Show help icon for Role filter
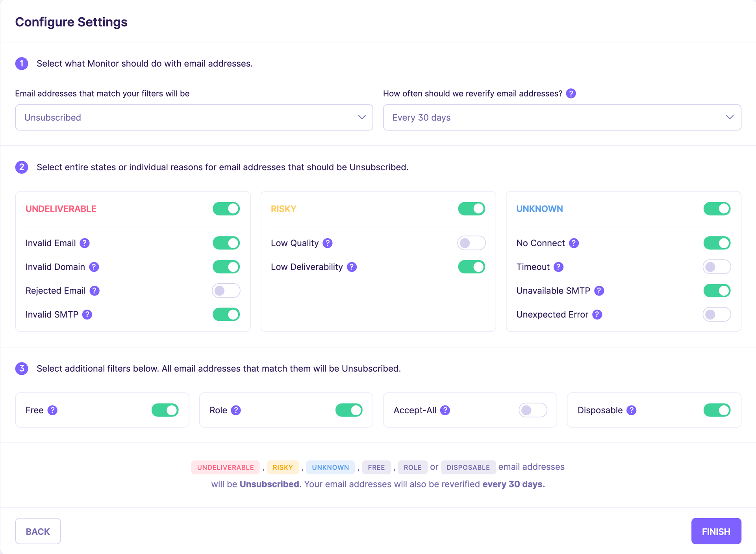This screenshot has height=554, width=756. 236,410
